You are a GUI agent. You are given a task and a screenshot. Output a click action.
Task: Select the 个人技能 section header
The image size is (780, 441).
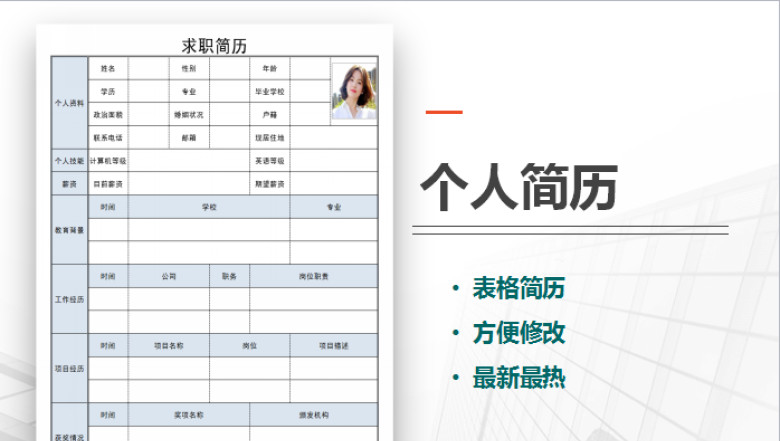point(70,161)
